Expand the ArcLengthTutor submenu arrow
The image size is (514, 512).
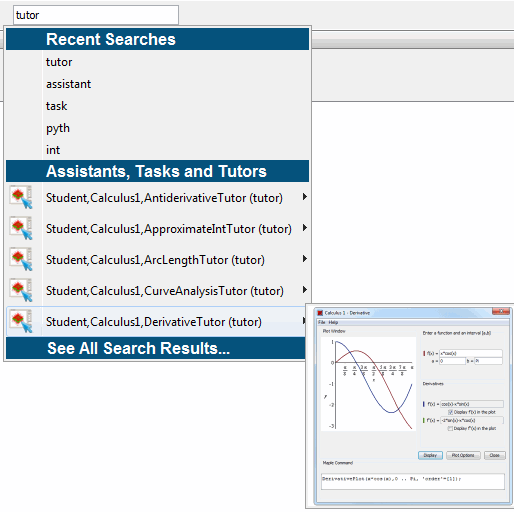(304, 259)
